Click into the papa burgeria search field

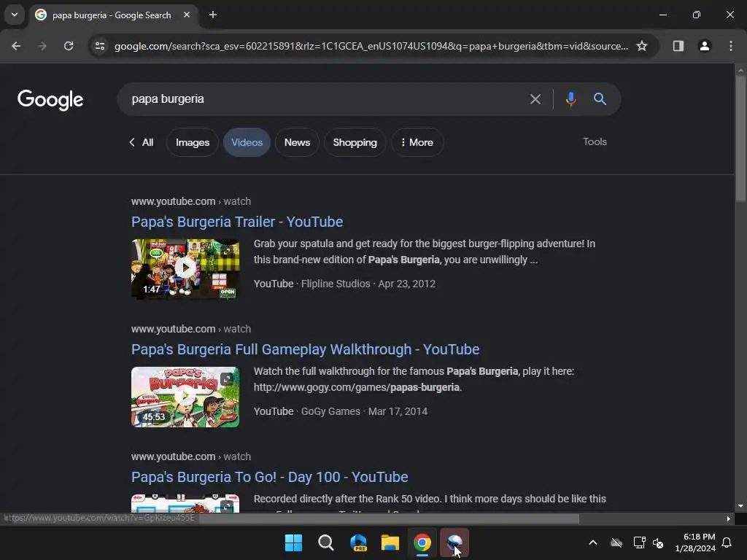click(324, 99)
